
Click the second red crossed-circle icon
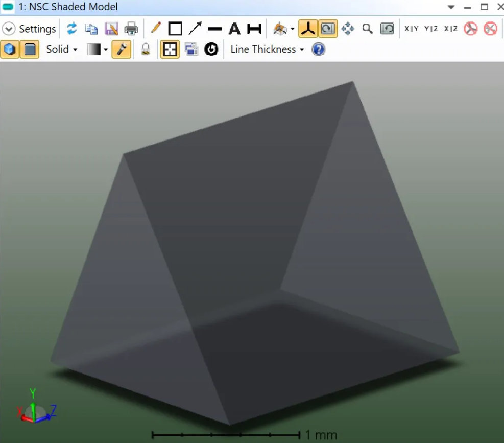point(491,29)
